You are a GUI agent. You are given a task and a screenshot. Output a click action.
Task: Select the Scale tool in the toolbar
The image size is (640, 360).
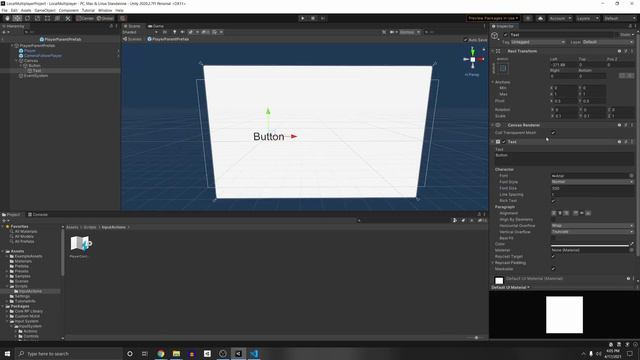tap(38, 18)
